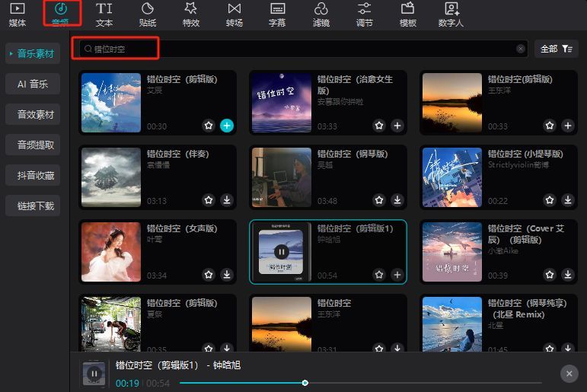
Task: Favorite 错位时空（伴奏）
Action: click(209, 200)
